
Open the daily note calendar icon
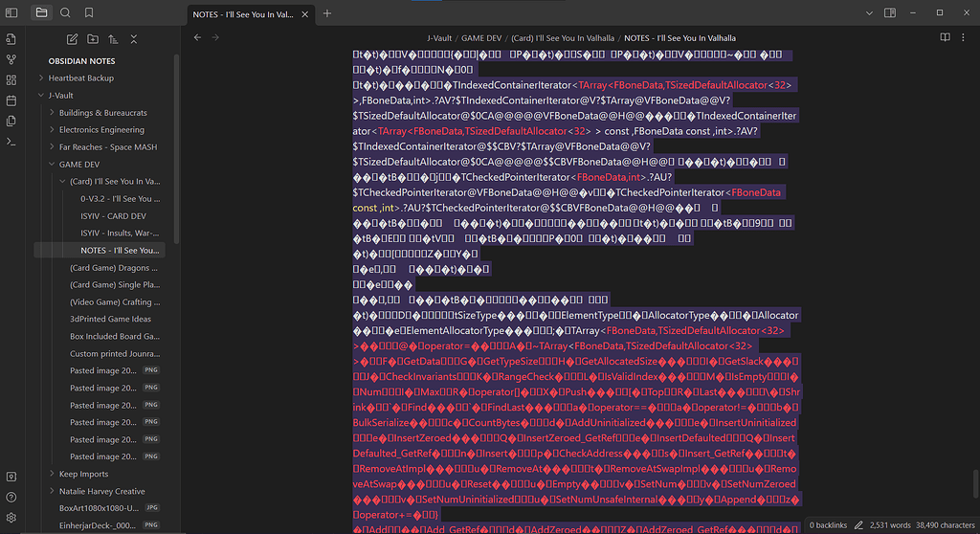tap(11, 100)
